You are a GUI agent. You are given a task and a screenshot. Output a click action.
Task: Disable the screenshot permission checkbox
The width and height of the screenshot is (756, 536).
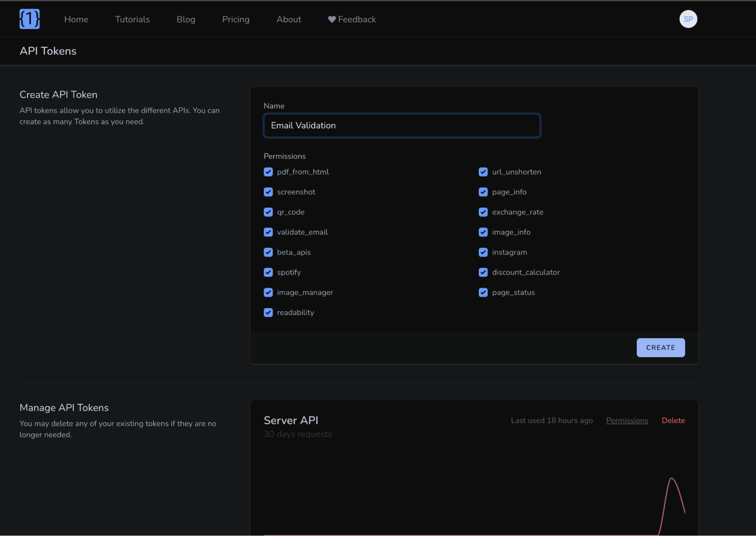click(x=268, y=192)
